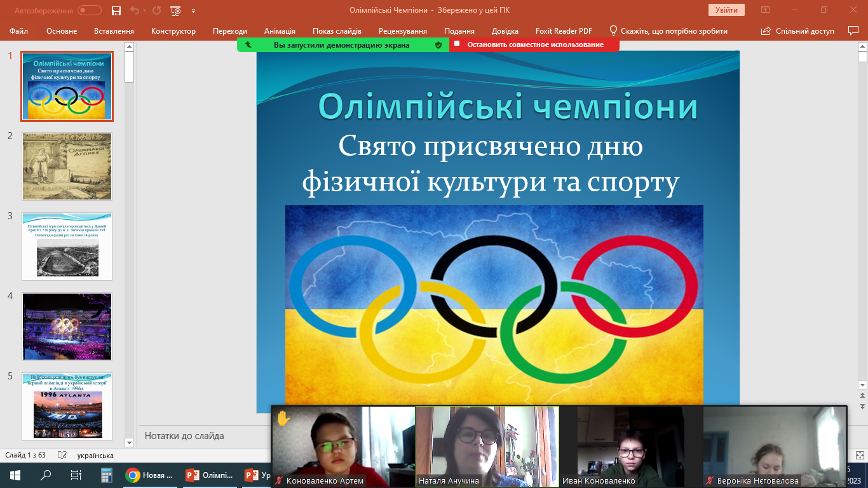Image resolution: width=868 pixels, height=488 pixels.
Task: Open the comments pane icon
Action: 853,30
